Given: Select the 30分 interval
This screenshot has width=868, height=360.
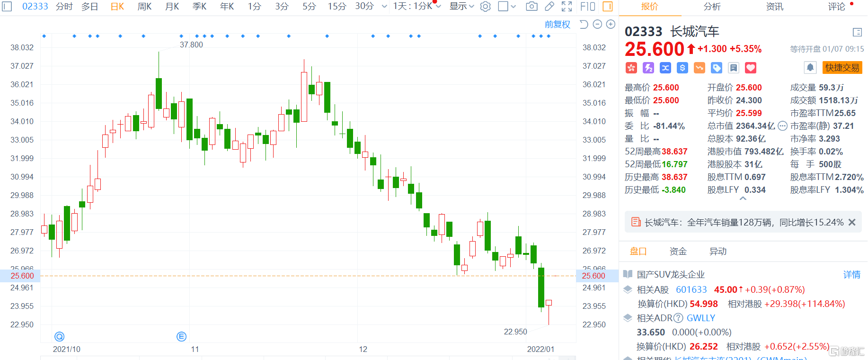Looking at the screenshot, I should click(x=364, y=6).
